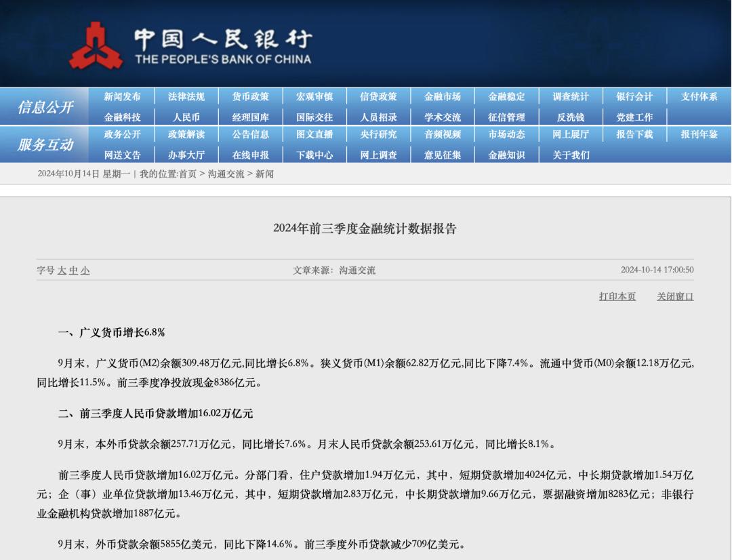Set font size to 小
Image resolution: width=732 pixels, height=560 pixels.
(85, 271)
